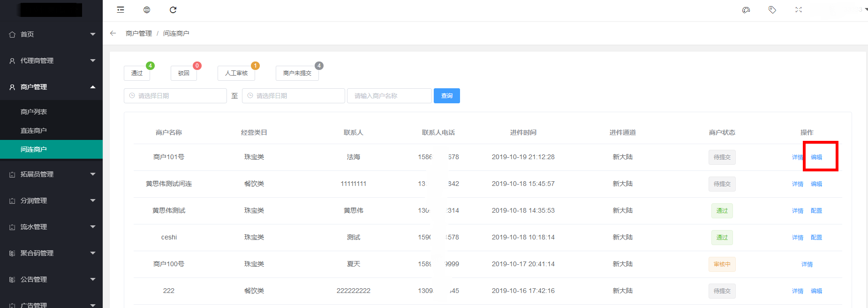This screenshot has width=868, height=308.
Task: Click the 间连商户 breadcrumb text
Action: coord(176,33)
